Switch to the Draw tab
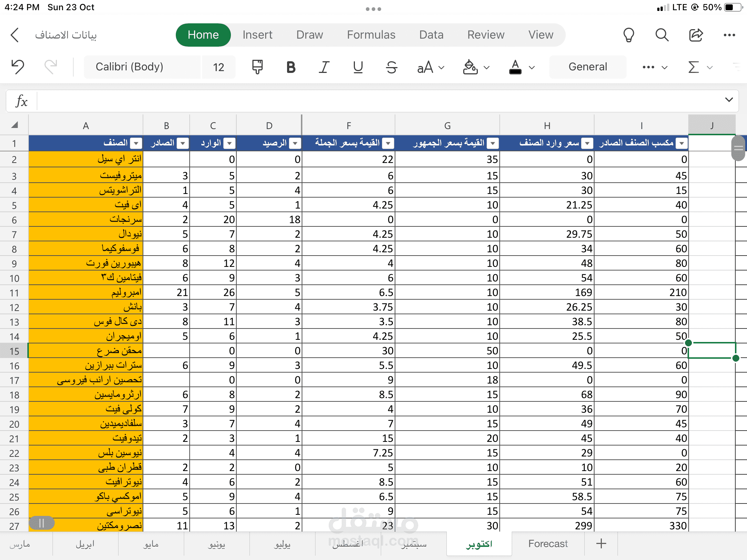 point(309,35)
